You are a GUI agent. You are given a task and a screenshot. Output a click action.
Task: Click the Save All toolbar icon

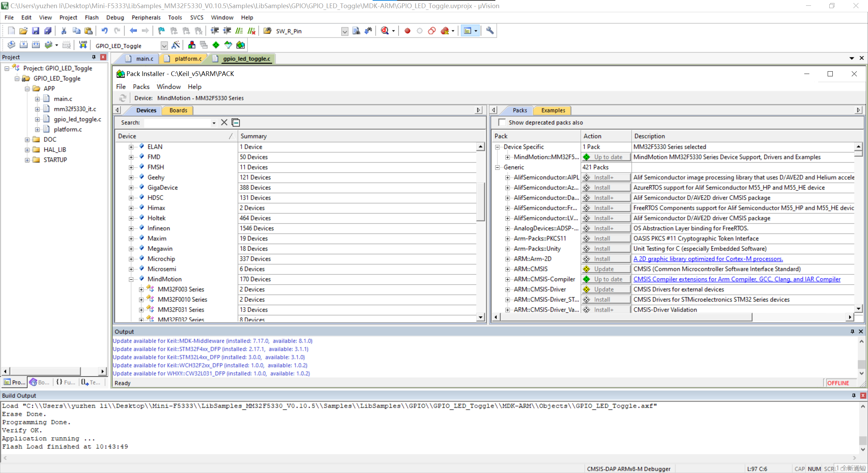(x=48, y=31)
